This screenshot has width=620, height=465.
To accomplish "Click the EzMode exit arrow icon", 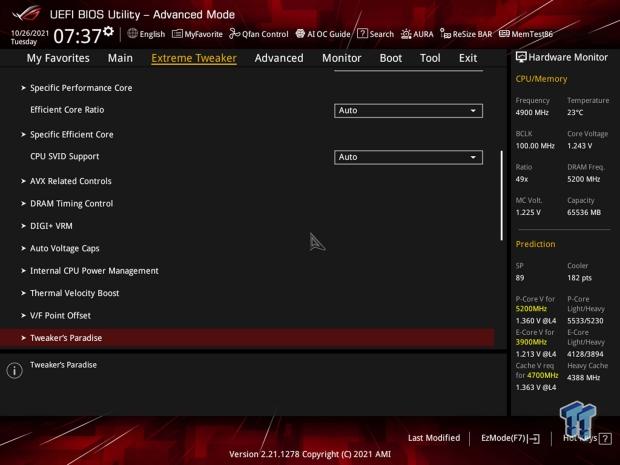I will 534,438.
